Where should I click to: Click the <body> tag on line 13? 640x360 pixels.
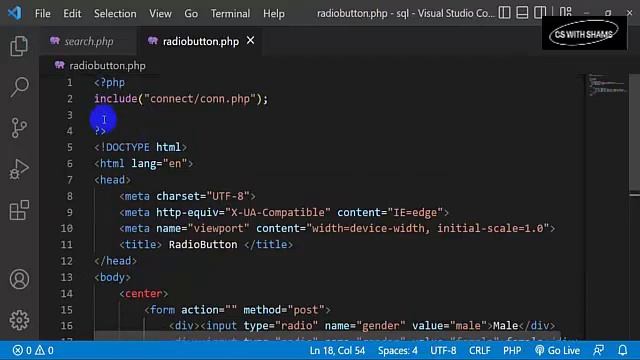click(x=112, y=277)
